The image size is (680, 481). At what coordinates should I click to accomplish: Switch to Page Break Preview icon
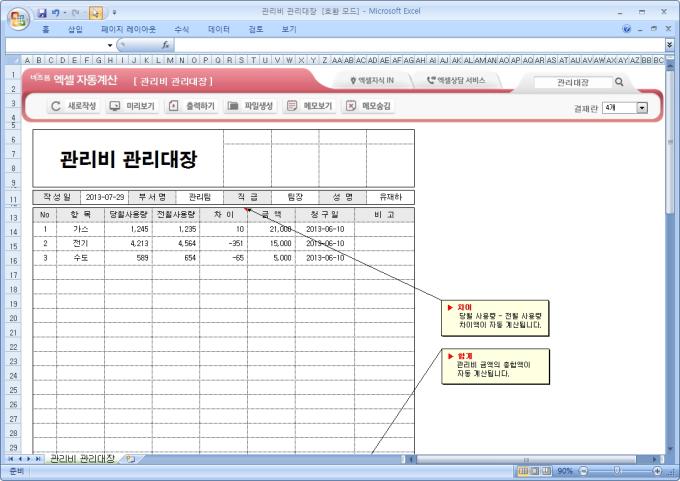click(546, 471)
